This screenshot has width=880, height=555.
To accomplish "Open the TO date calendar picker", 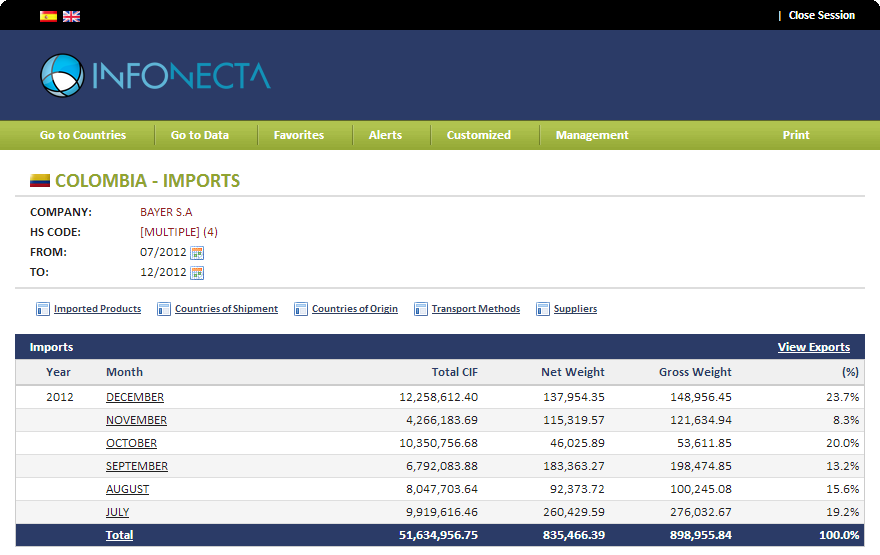I will click(x=197, y=273).
